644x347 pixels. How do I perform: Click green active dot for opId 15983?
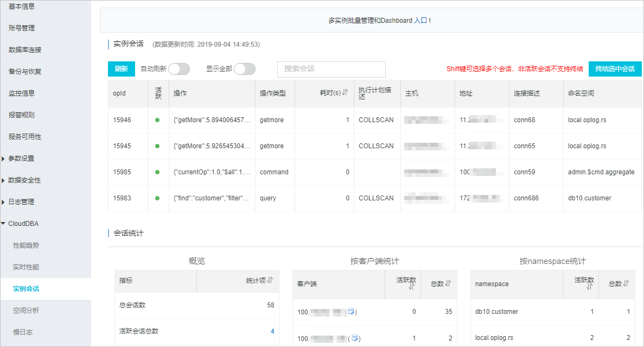[157, 198]
